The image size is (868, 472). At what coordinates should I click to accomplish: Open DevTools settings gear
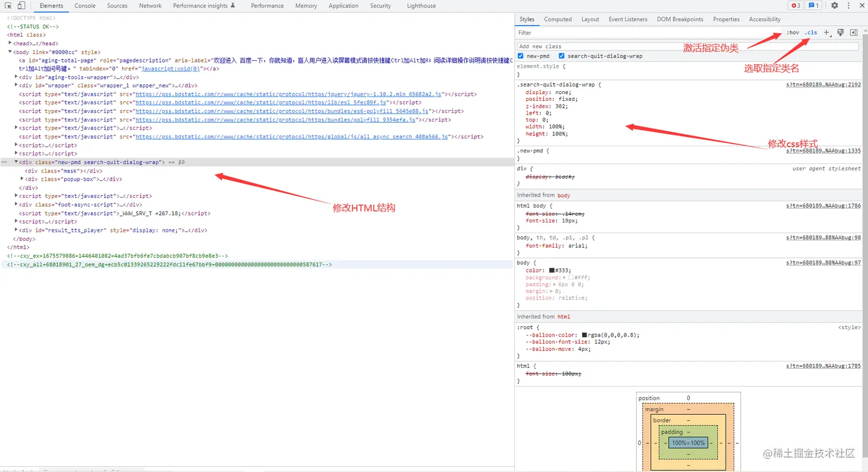[835, 6]
